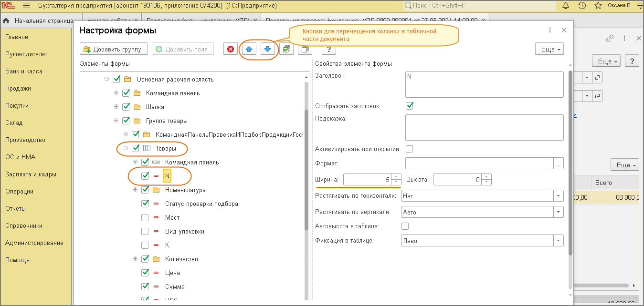Screen dimensions: 644x306
Task: Open notifications bell icon in title bar
Action: point(566,6)
